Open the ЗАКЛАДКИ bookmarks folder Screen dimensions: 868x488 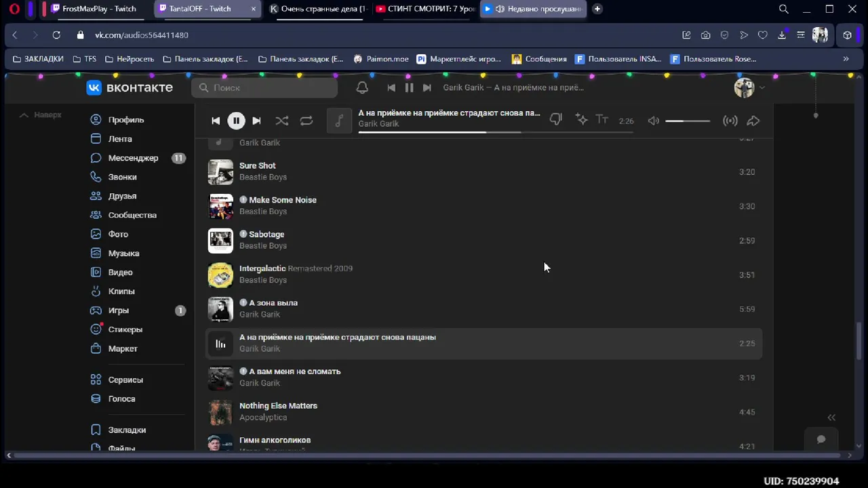[38, 59]
